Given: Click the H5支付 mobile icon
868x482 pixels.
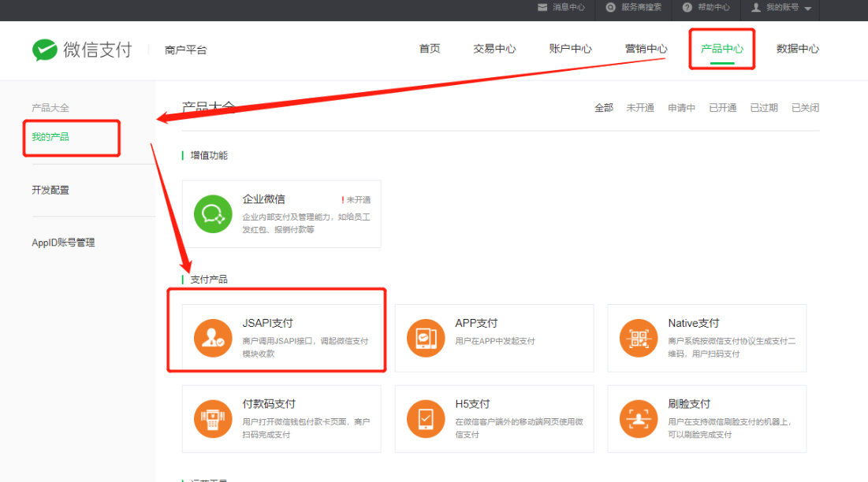Looking at the screenshot, I should coord(426,419).
